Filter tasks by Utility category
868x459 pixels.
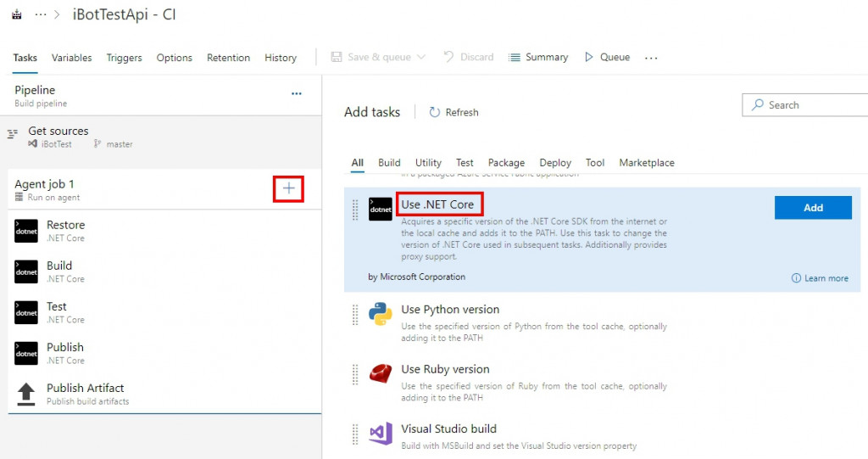[x=428, y=163]
